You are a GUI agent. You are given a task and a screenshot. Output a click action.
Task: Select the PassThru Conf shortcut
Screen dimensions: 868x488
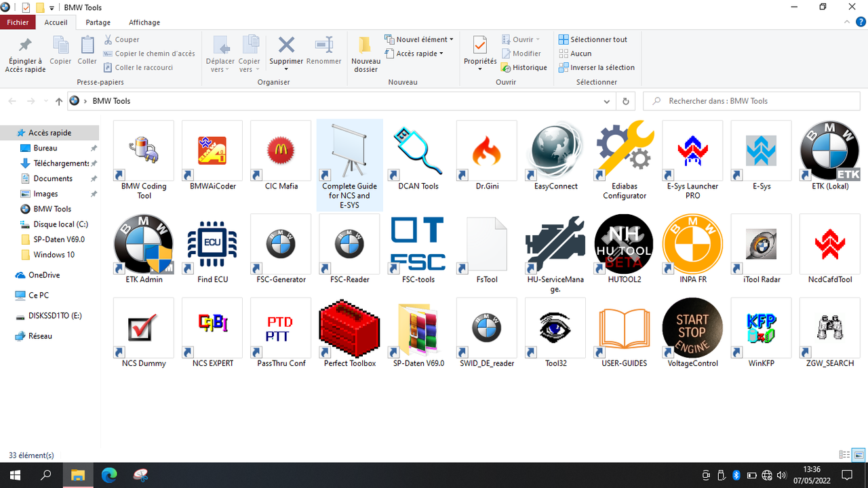281,333
